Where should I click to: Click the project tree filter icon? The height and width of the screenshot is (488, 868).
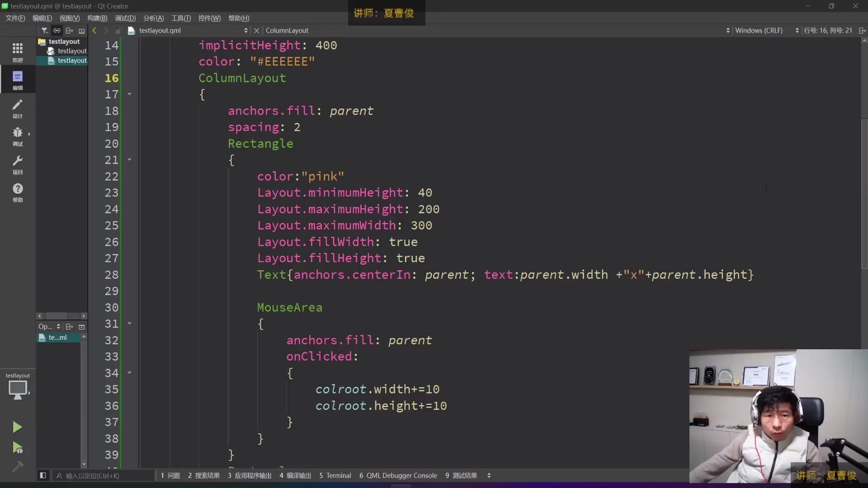(45, 30)
